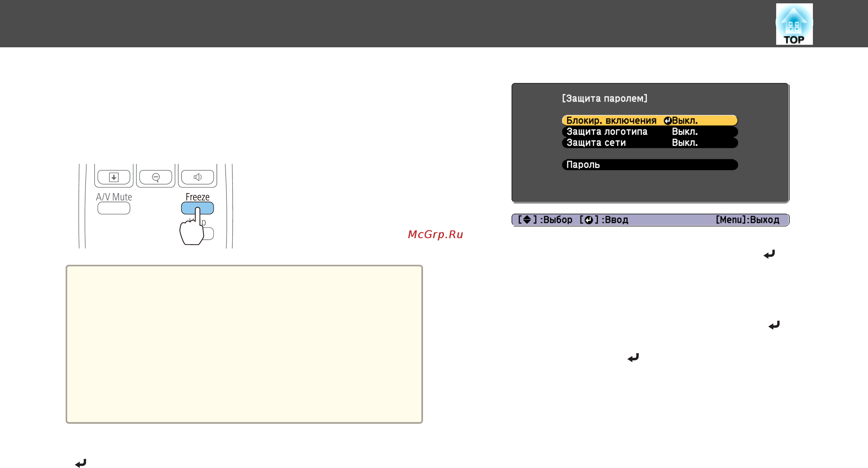Click the [Menu]:Выход hint label
Screen dimensions: 868x468
coord(747,220)
